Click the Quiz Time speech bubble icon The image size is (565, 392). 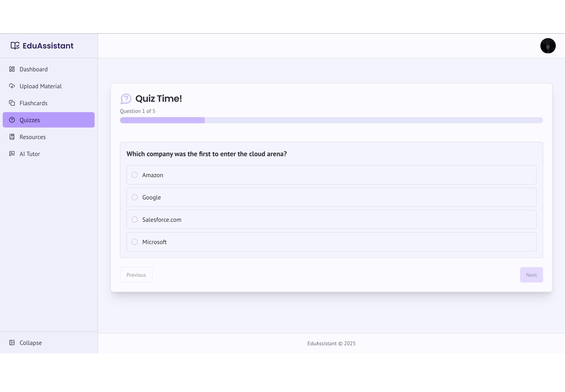pyautogui.click(x=126, y=99)
